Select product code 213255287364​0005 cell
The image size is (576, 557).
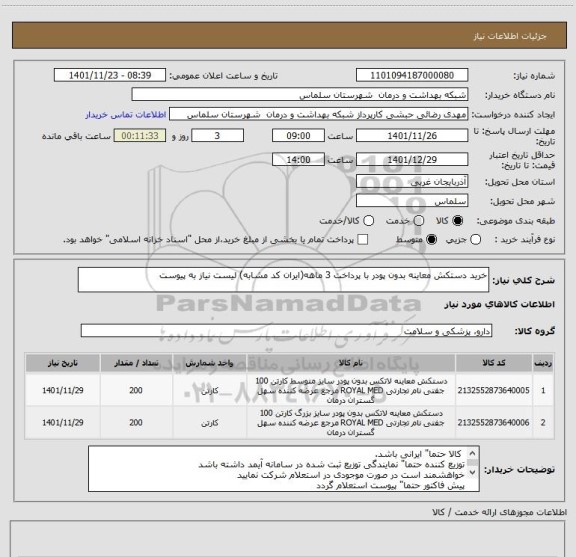coord(494,390)
